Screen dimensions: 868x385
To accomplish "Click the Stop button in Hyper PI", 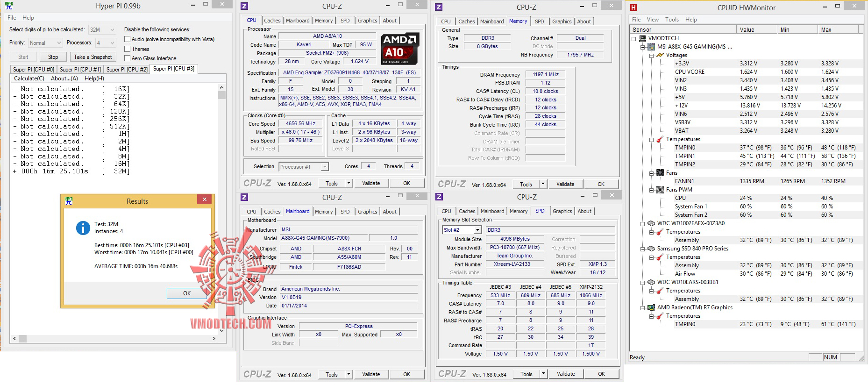I will click(53, 57).
